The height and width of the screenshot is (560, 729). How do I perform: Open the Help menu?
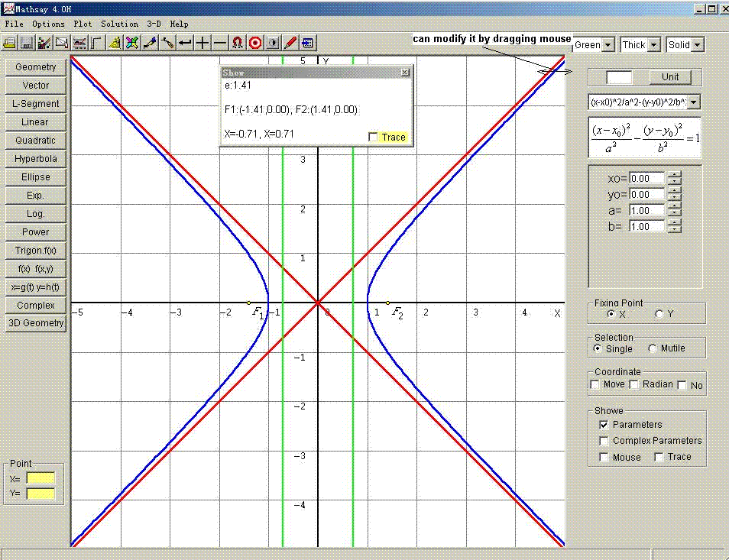click(179, 24)
